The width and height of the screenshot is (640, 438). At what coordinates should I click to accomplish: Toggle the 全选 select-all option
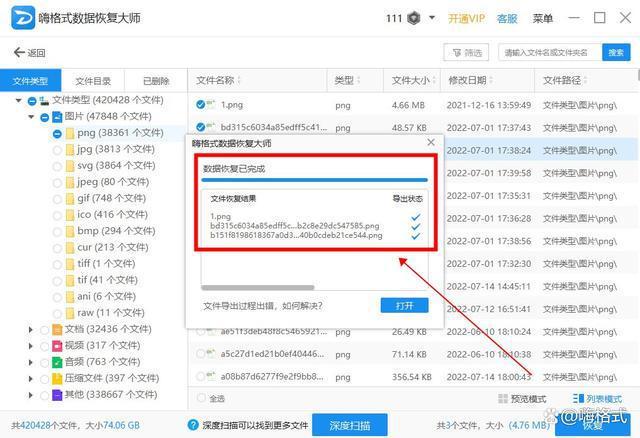[211, 398]
